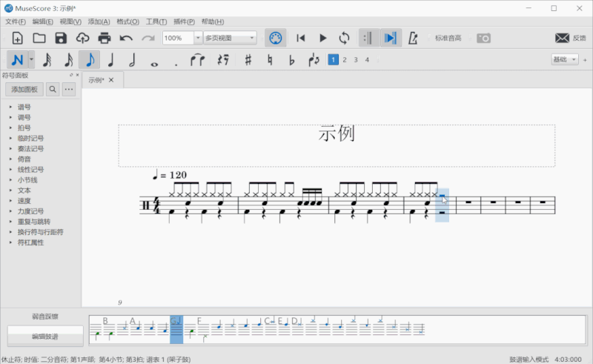Create a new score with the new file icon

pyautogui.click(x=17, y=38)
